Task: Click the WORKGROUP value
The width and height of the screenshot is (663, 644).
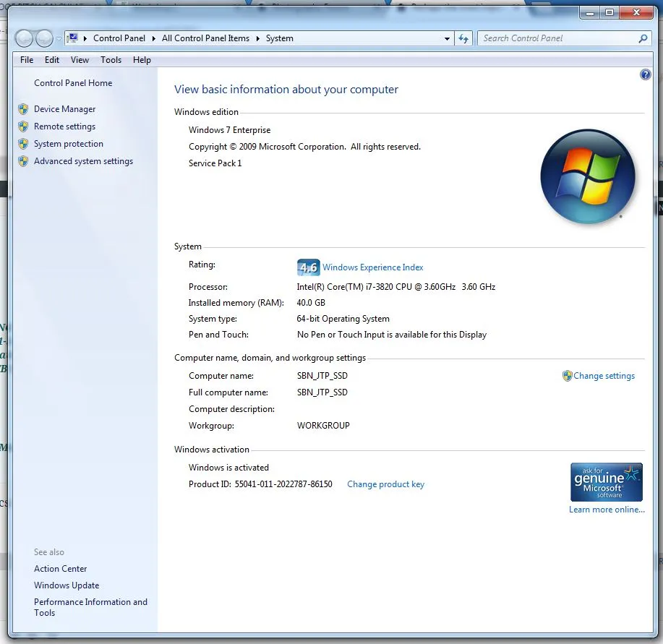Action: (323, 426)
